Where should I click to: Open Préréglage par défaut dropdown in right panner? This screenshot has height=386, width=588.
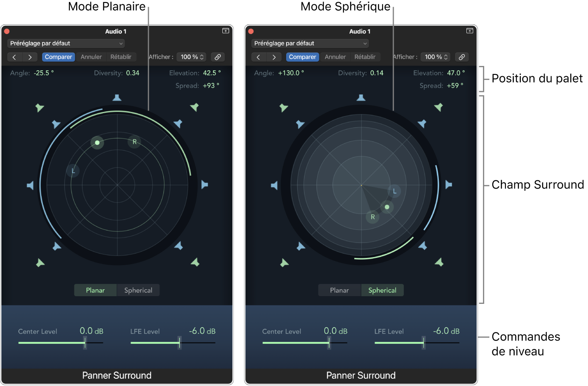[x=310, y=43]
